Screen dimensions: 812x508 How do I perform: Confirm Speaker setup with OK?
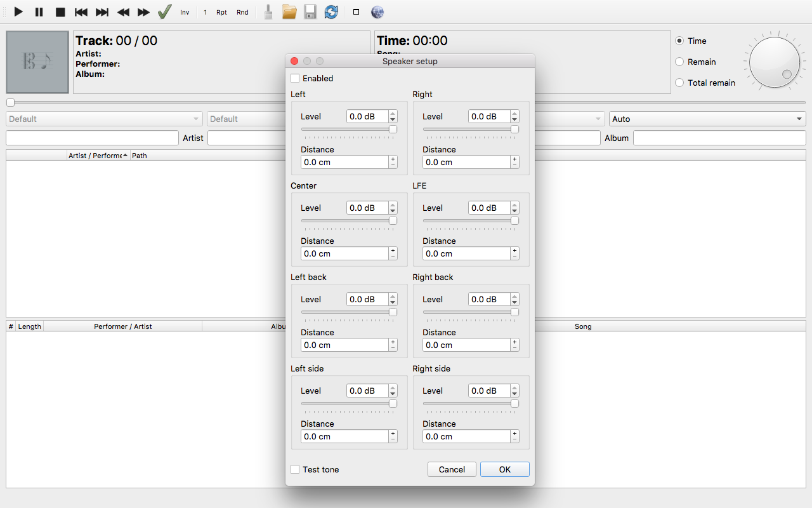tap(504, 470)
